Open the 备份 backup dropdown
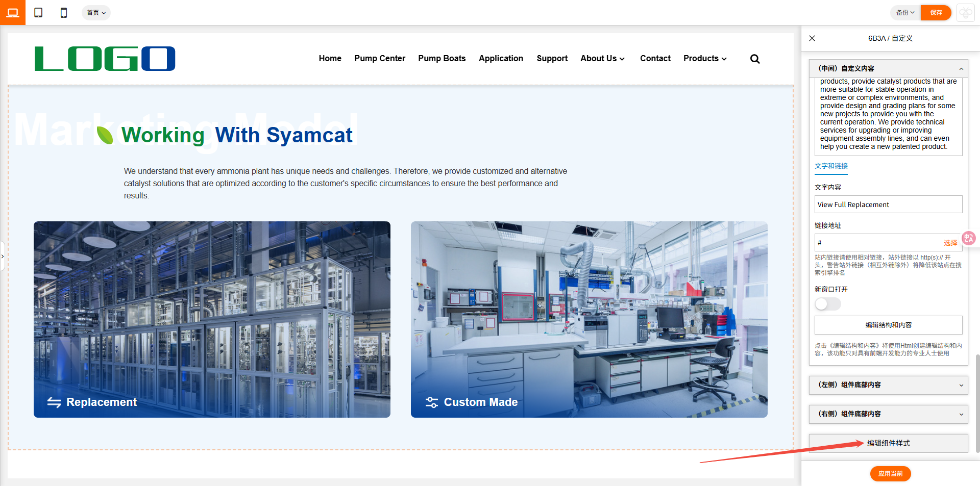980x486 pixels. pos(905,13)
